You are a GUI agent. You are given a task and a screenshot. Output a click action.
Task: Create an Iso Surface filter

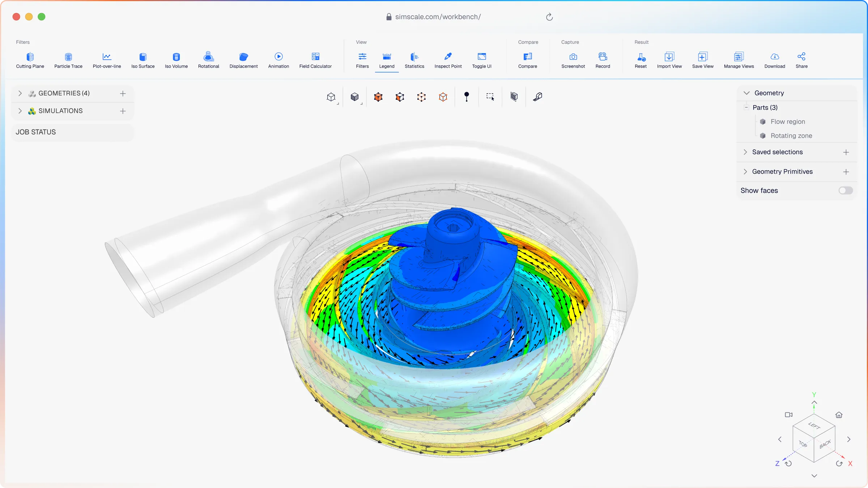(x=143, y=60)
